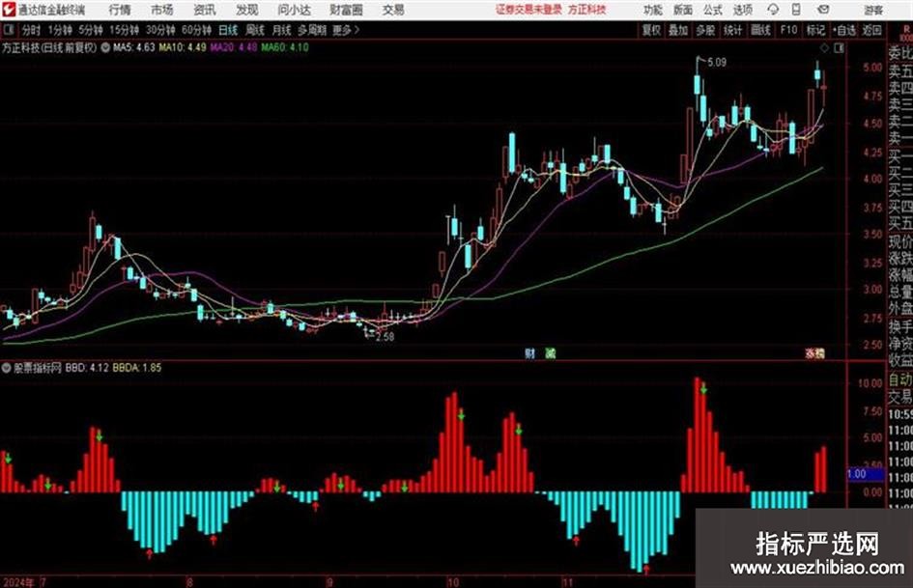Screen dimensions: 913x588
Task: Click the 返回 button
Action: pos(871,30)
